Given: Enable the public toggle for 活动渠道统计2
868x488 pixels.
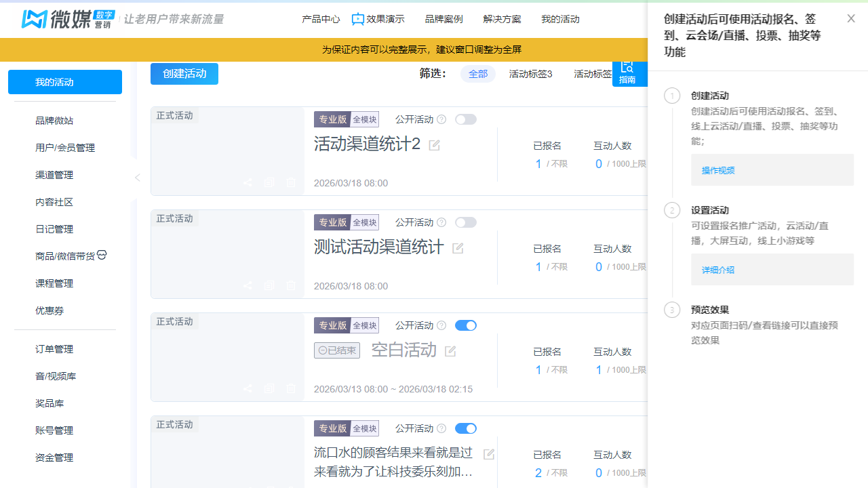Looking at the screenshot, I should [465, 119].
